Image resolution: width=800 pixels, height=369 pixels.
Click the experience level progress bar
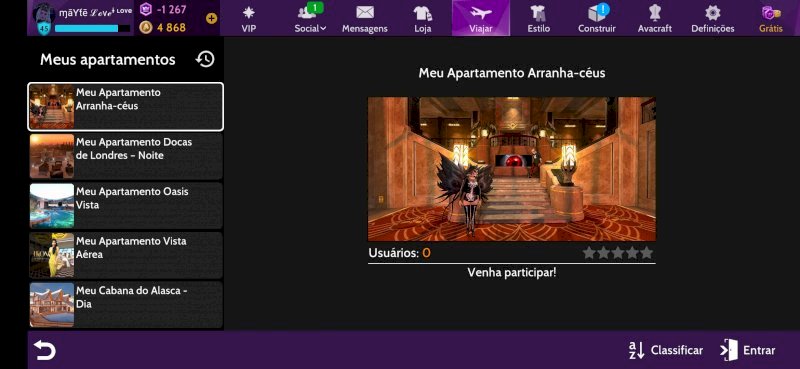[x=92, y=28]
